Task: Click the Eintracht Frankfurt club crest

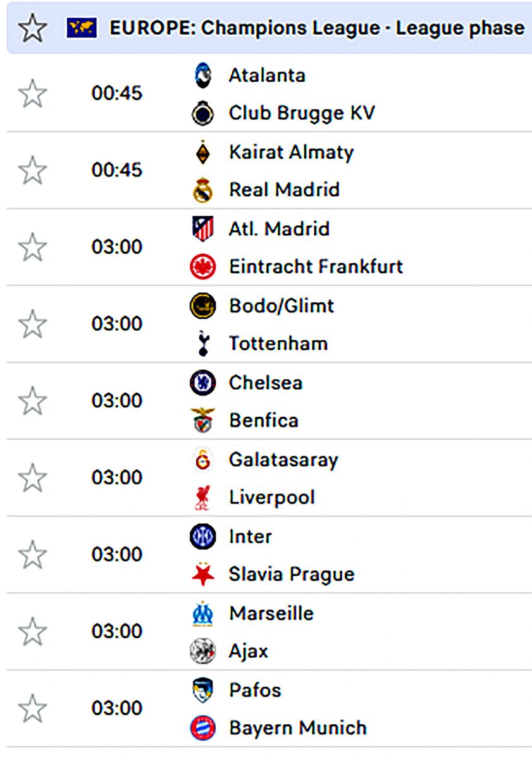Action: [x=203, y=267]
